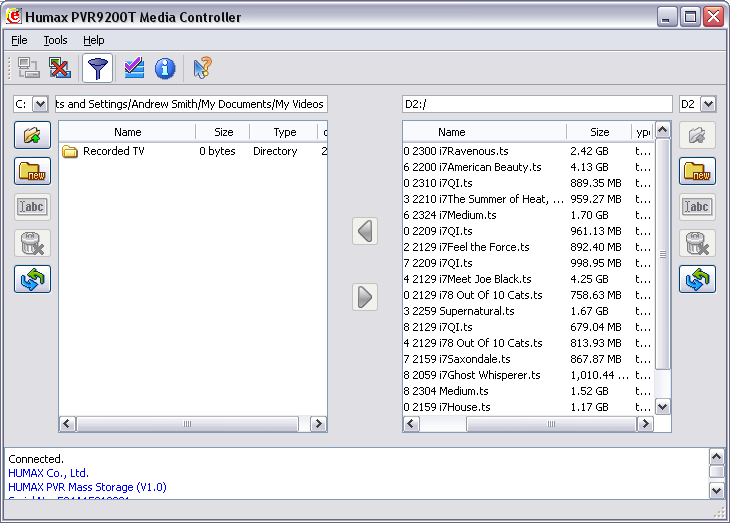Click delete trash icon in local pane
730x523 pixels.
point(32,243)
